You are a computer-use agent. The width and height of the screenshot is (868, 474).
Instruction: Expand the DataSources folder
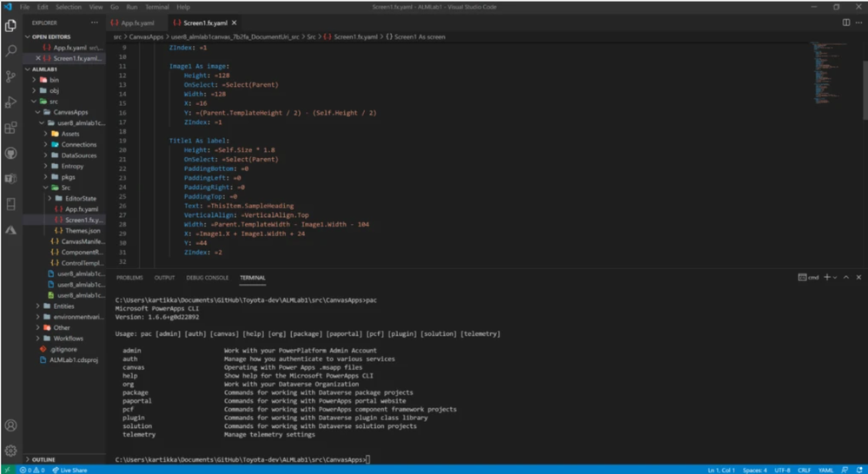(78, 155)
